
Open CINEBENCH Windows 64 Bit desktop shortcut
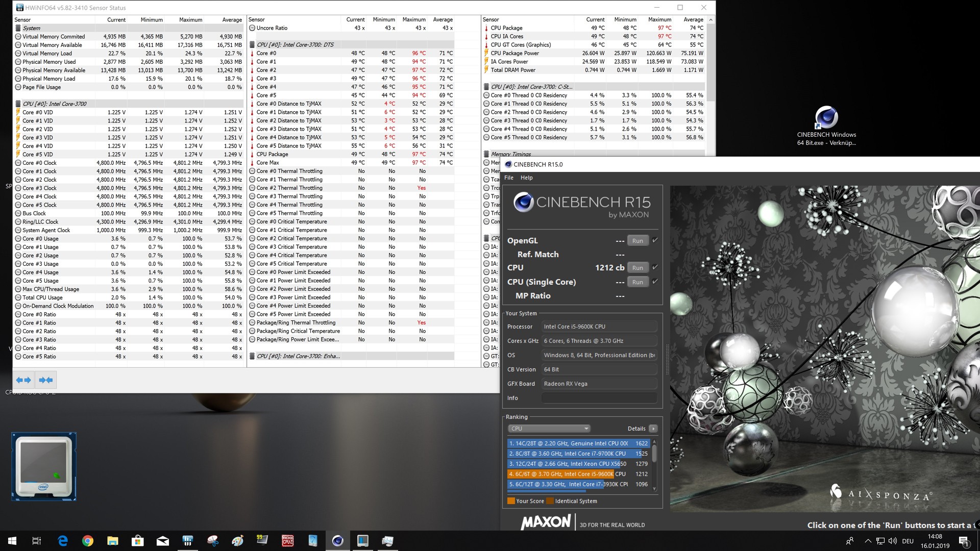pyautogui.click(x=826, y=126)
